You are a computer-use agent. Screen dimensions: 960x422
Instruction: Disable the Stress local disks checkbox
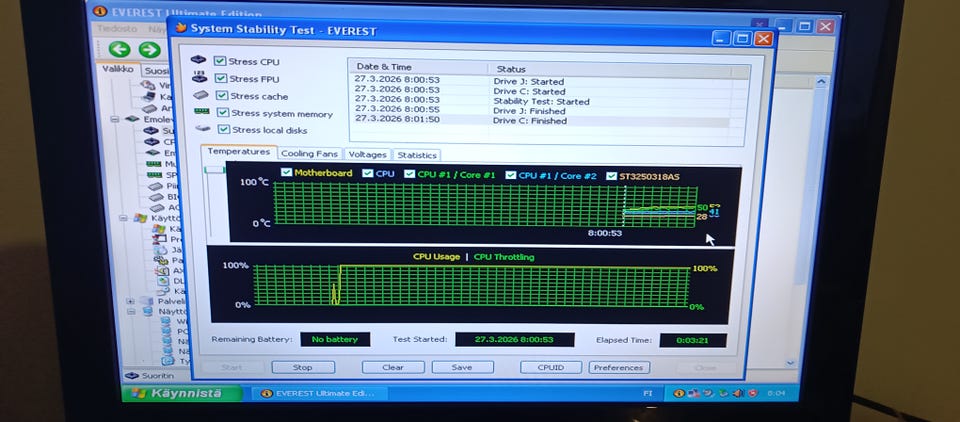click(223, 129)
